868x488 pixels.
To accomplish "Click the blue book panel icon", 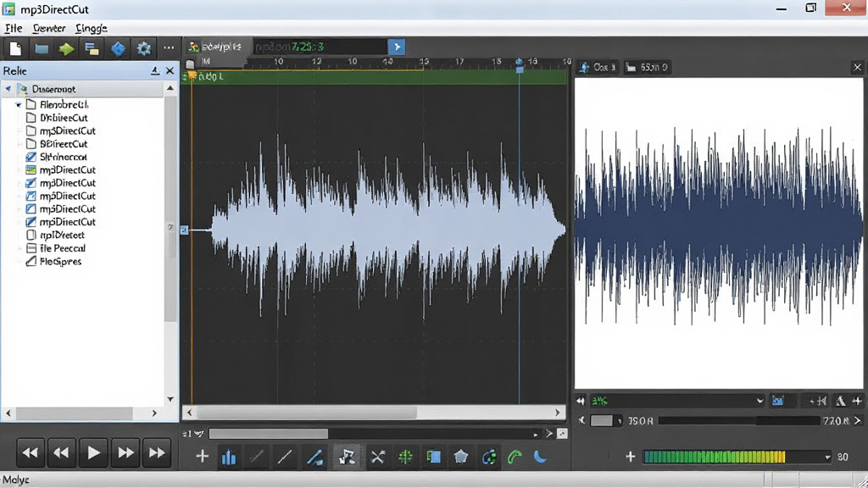I will pyautogui.click(x=433, y=457).
